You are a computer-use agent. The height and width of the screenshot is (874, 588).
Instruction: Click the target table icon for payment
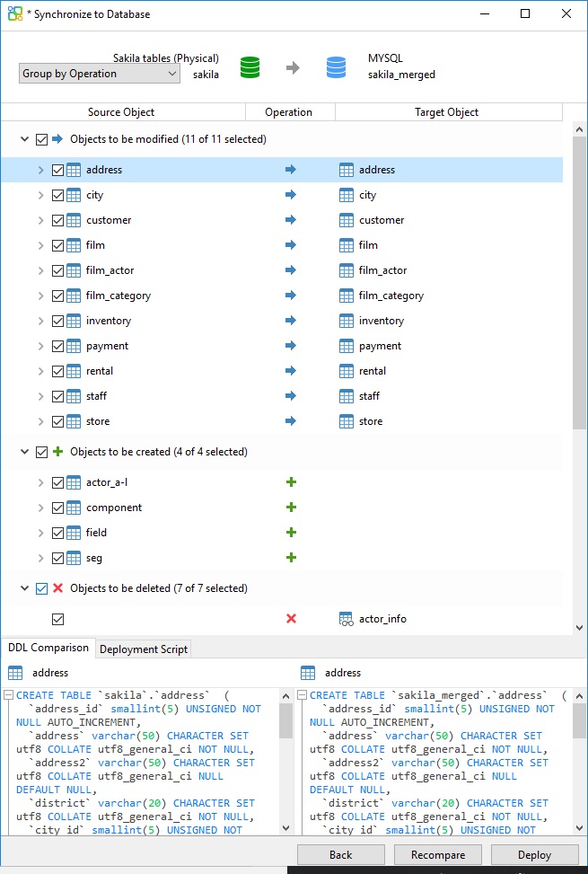click(x=347, y=346)
